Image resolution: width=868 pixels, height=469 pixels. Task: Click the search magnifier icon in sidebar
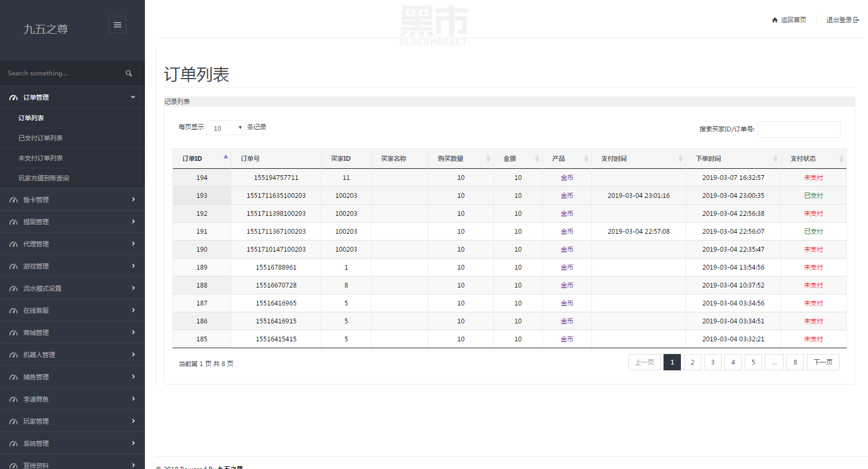(129, 73)
